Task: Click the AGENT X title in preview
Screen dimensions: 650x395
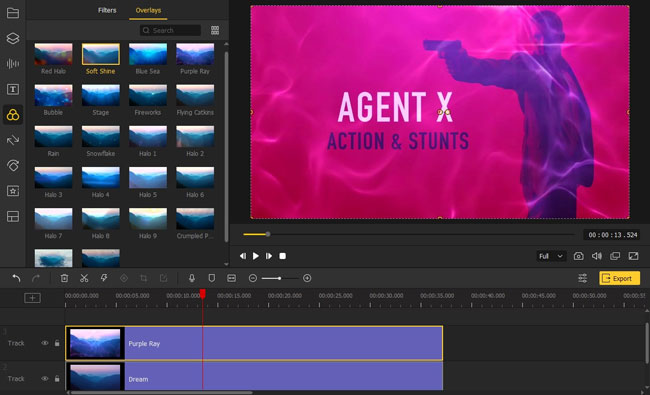Action: pos(395,107)
